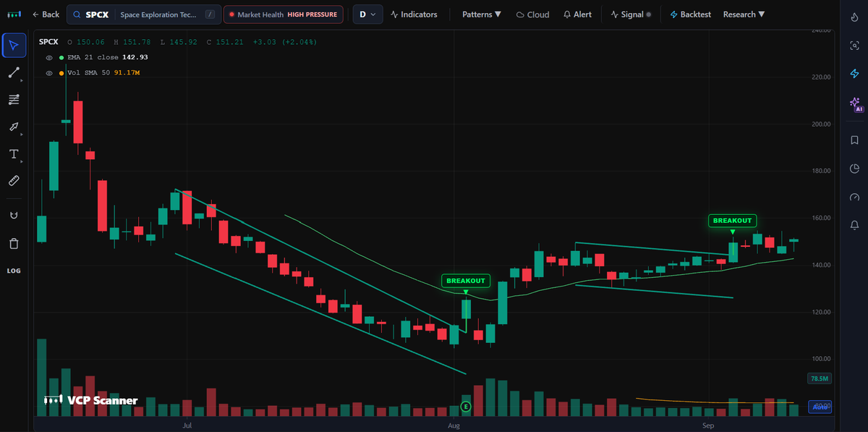Click the Sep date axis label
The height and width of the screenshot is (432, 868).
coord(708,425)
